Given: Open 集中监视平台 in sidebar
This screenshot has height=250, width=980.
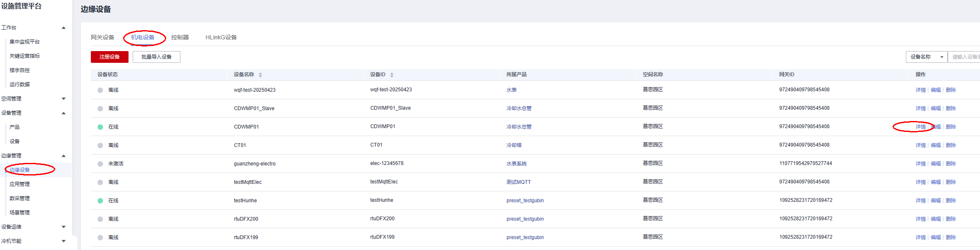Looking at the screenshot, I should click(25, 42).
